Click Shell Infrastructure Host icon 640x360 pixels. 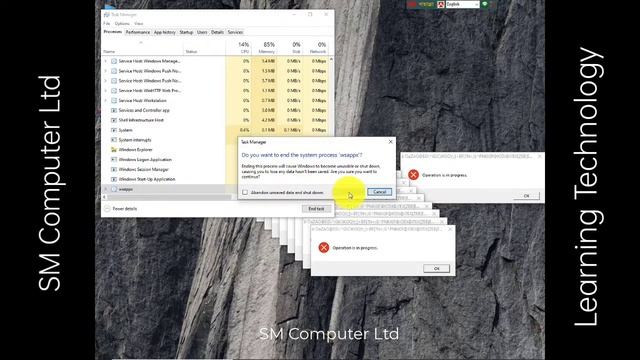(x=114, y=120)
